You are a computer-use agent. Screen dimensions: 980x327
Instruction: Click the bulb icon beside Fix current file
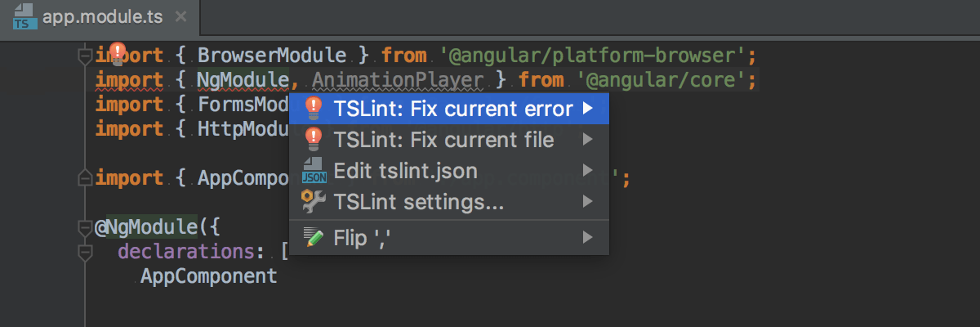pyautogui.click(x=312, y=140)
